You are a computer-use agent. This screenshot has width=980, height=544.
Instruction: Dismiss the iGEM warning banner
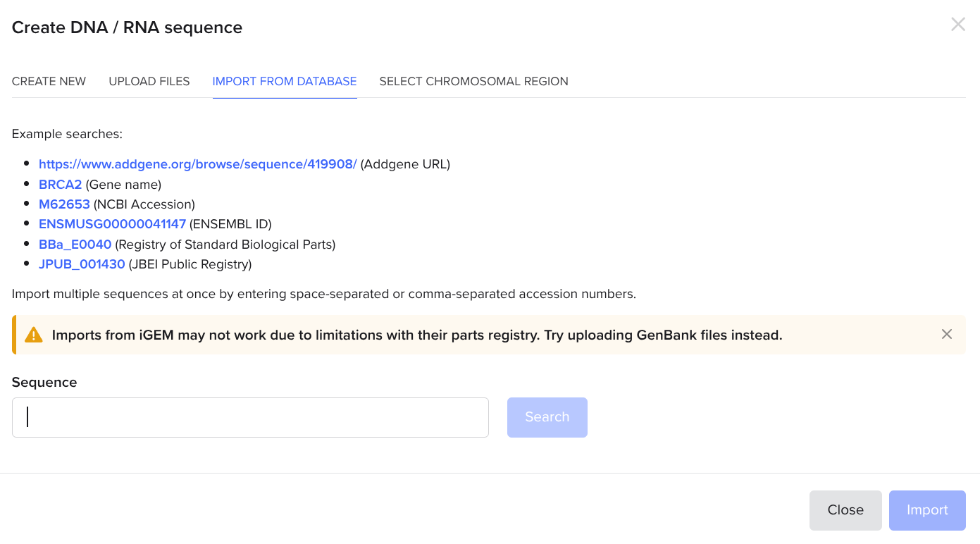(x=946, y=334)
